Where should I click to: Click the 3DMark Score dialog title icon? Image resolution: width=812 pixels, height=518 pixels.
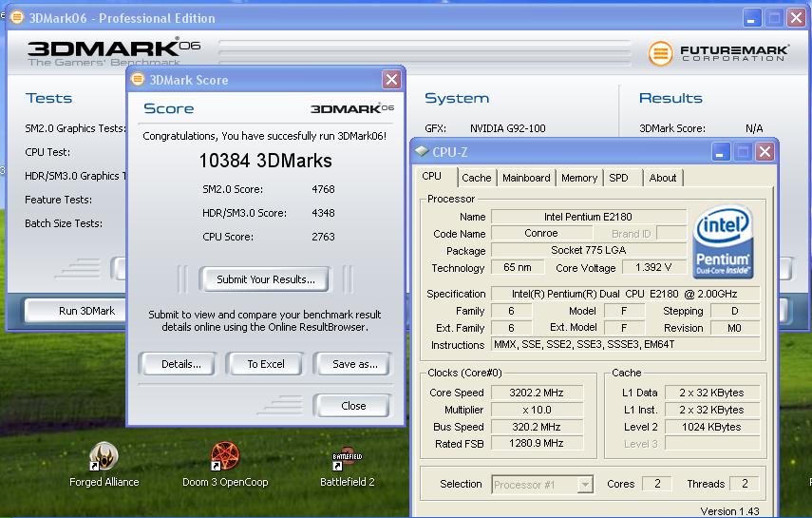pos(138,79)
